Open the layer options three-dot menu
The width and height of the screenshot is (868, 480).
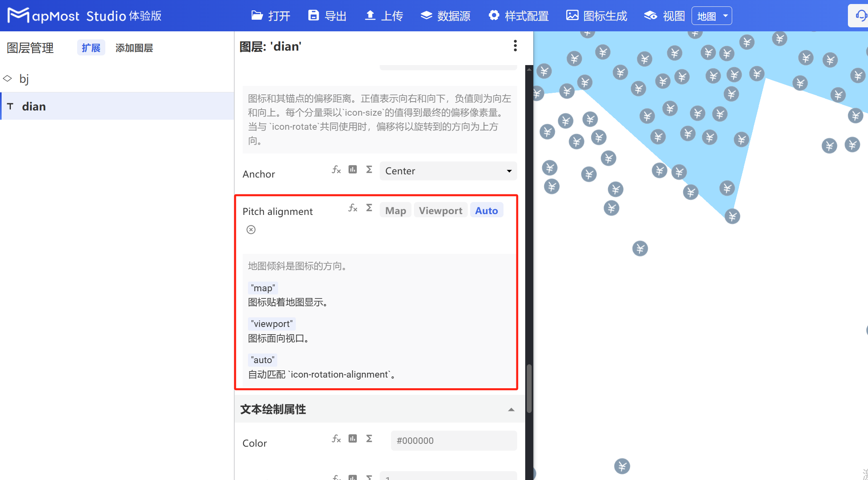click(x=514, y=46)
